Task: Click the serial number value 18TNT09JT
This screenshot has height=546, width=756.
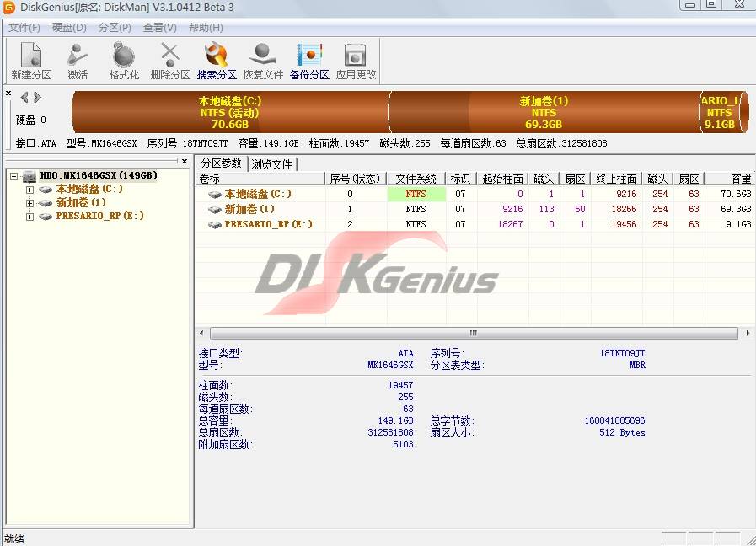Action: coord(622,353)
